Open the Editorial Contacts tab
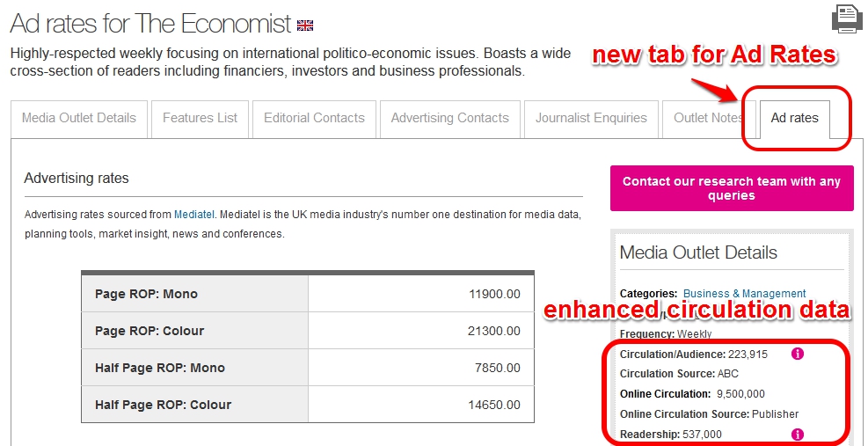Screen dimensions: 868x446 click(x=315, y=119)
